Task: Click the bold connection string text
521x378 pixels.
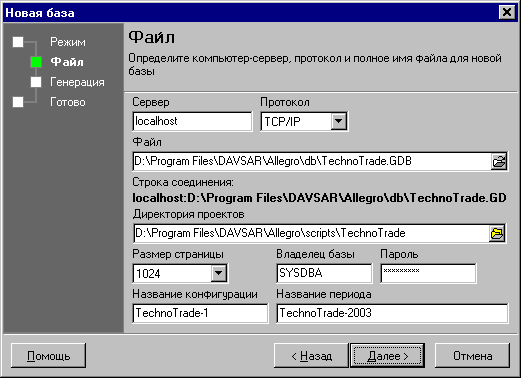Action: (x=319, y=198)
